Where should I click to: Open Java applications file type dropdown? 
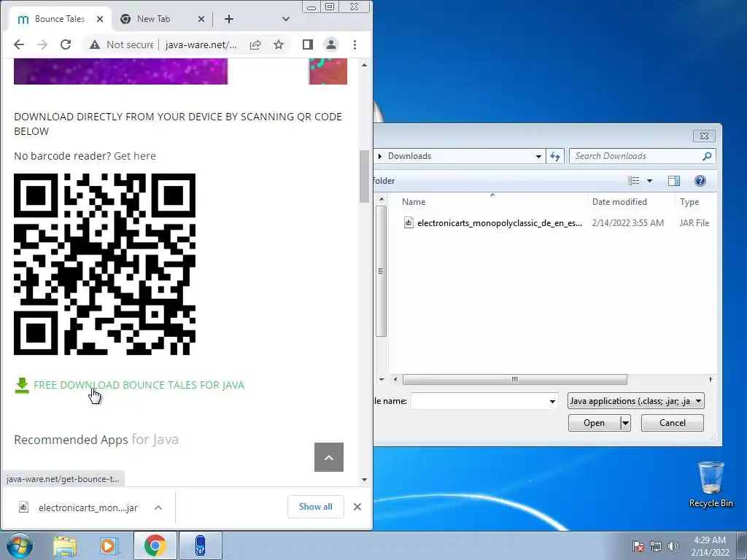pos(635,401)
